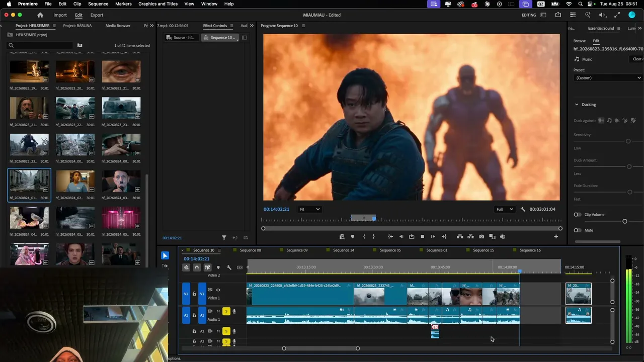Open Sequence 10 timeline panel menu
Image resolution: width=644 pixels, height=362 pixels.
click(219, 250)
